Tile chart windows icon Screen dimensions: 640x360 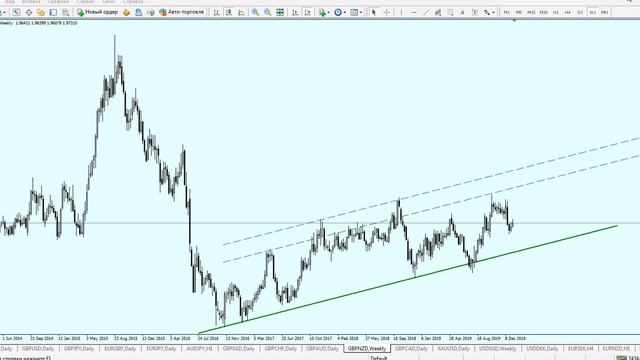coord(280,13)
